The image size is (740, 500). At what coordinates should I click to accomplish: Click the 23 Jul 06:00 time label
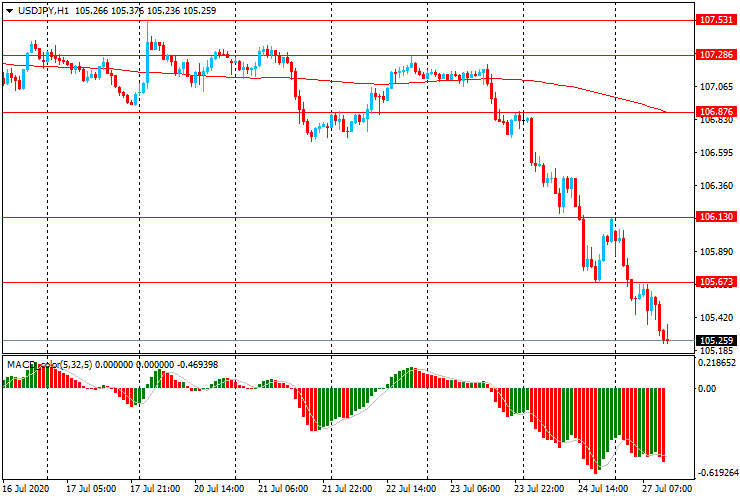pos(475,489)
